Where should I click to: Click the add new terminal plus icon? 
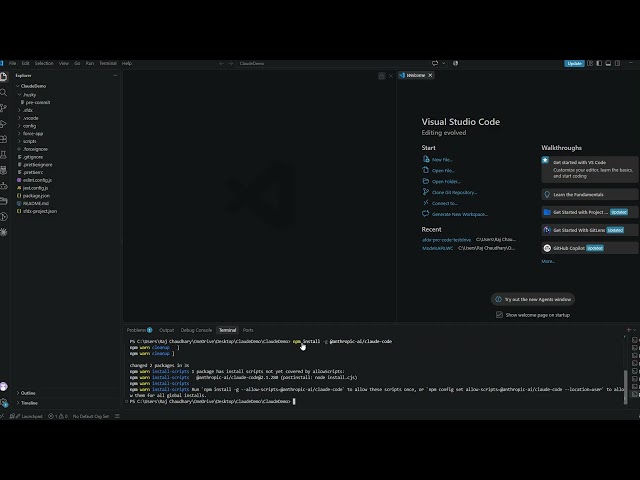point(629,330)
